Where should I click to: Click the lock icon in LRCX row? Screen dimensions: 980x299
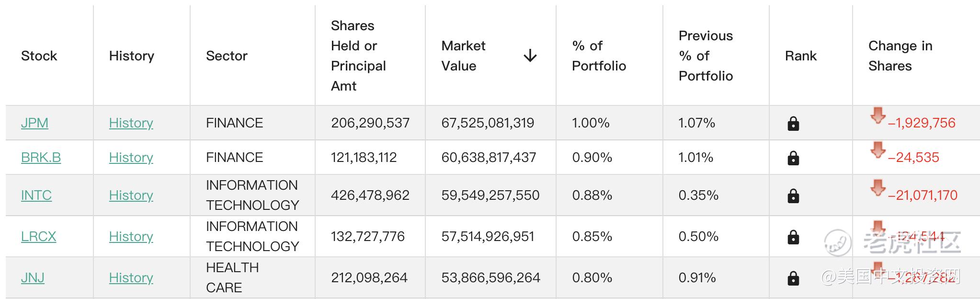793,237
